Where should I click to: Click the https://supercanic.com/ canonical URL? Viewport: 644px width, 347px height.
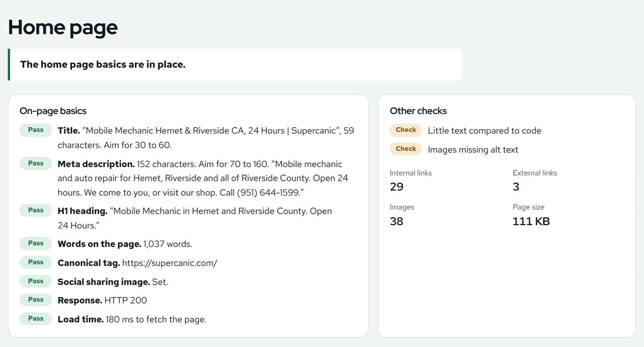170,263
